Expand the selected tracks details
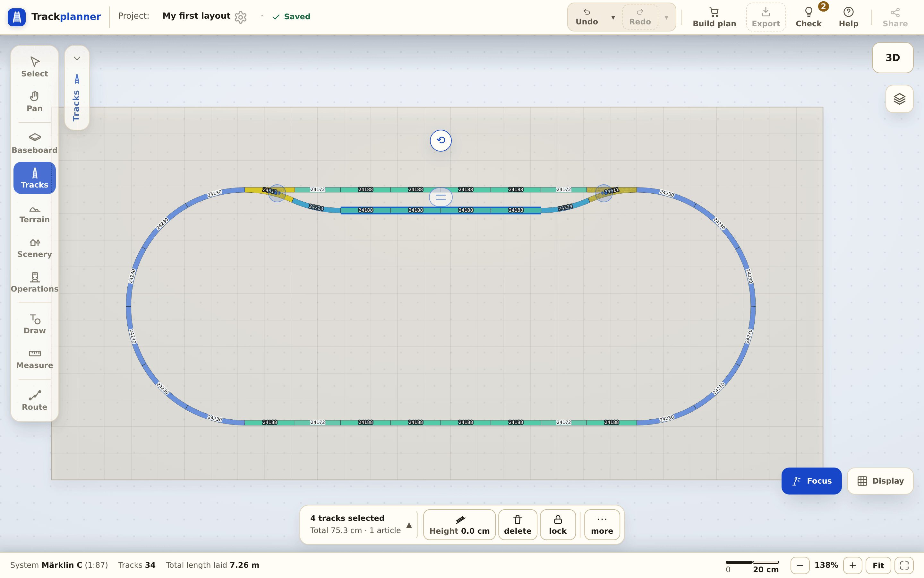 click(x=409, y=525)
